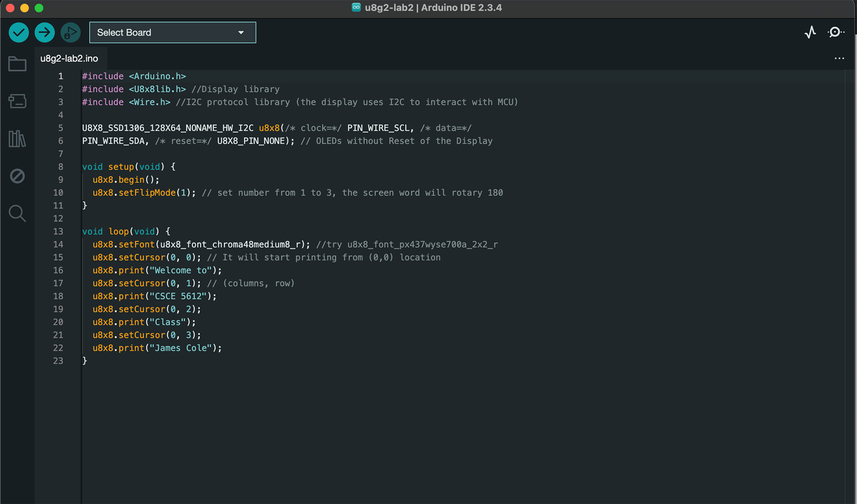
Task: Open the Debug panel sidebar icon
Action: (17, 176)
